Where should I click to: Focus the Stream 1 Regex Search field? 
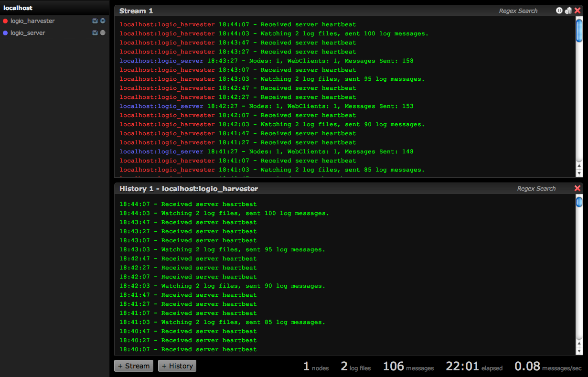tap(518, 11)
